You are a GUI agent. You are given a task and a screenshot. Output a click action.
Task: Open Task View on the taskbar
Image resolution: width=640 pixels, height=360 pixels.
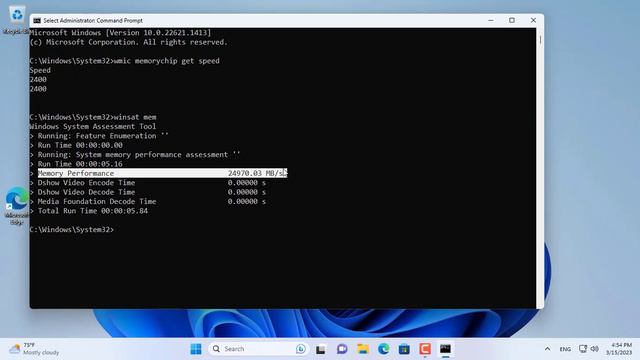point(321,349)
